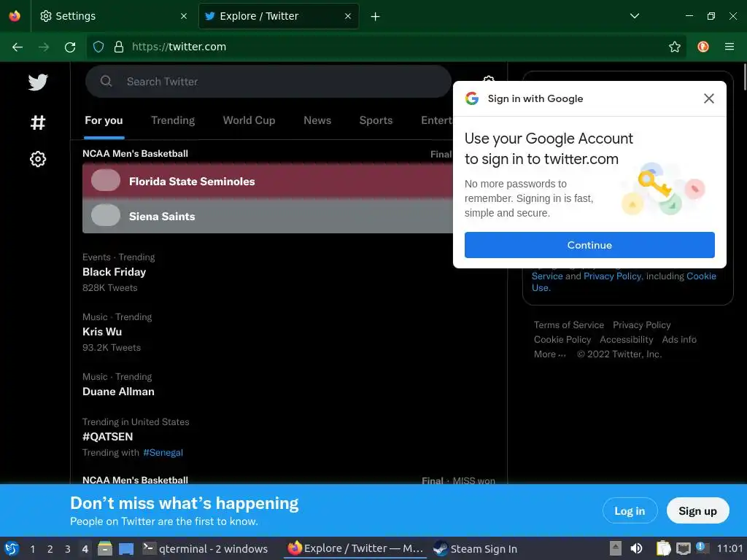Click the #Senegal hashtag link

pyautogui.click(x=163, y=453)
